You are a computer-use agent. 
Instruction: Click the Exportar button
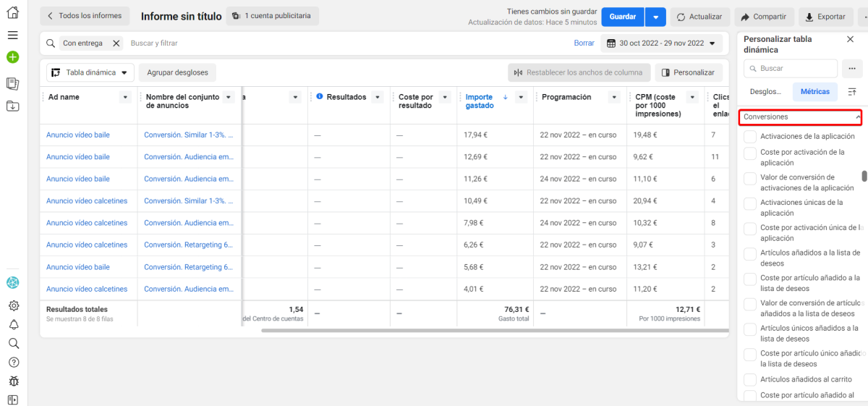(x=826, y=17)
